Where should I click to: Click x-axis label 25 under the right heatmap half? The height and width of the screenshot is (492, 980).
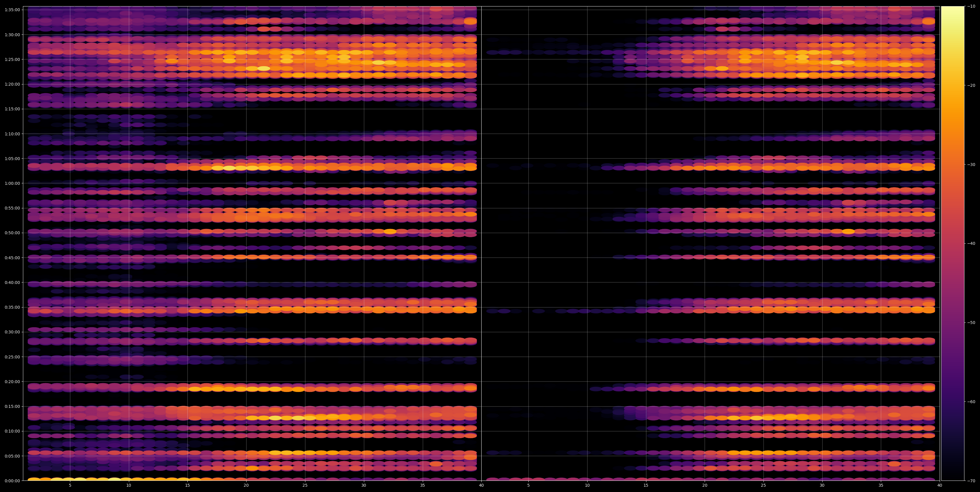click(763, 486)
